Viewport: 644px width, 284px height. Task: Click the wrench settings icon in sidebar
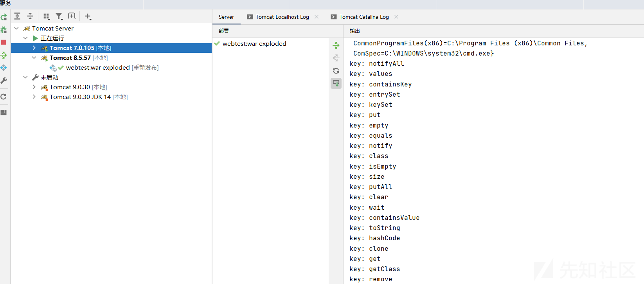tap(4, 80)
